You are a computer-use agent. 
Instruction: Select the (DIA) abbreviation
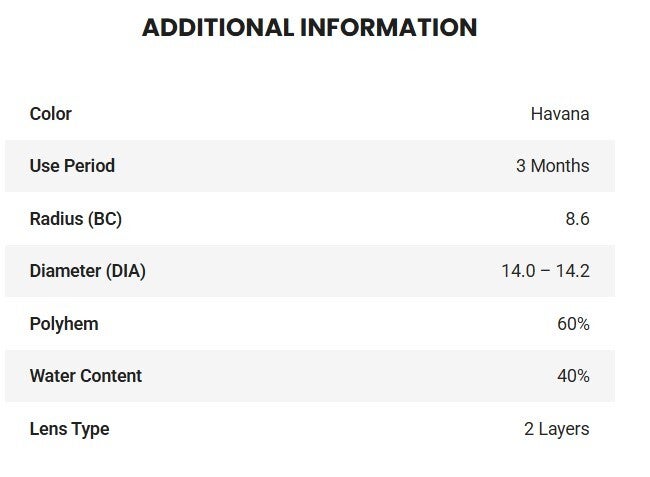tap(128, 271)
